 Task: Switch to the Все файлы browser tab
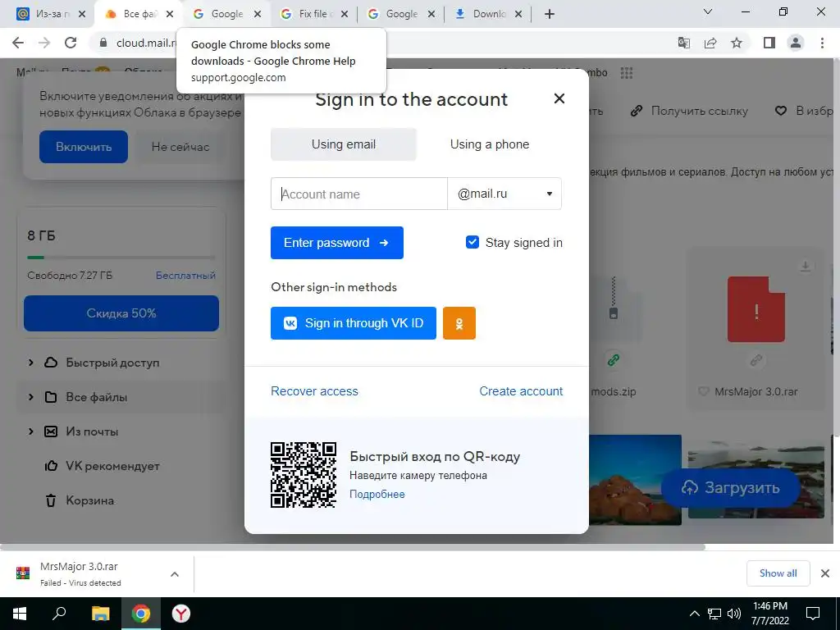click(139, 14)
